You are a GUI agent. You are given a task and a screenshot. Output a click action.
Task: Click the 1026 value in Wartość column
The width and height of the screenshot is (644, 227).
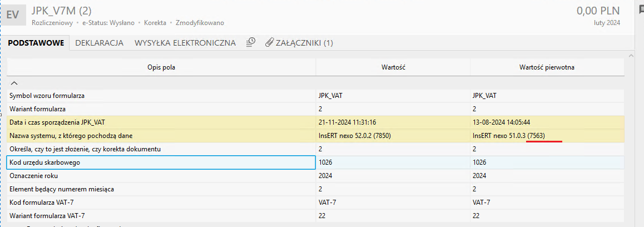(325, 162)
